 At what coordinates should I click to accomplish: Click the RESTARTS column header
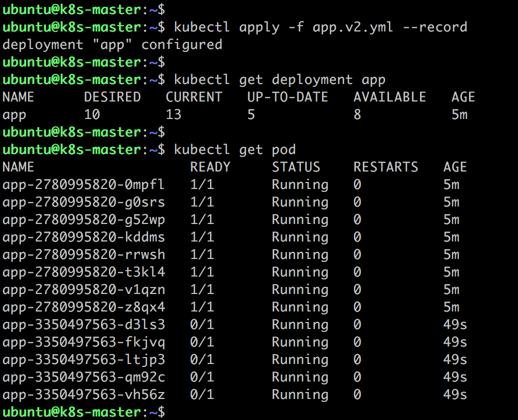click(386, 167)
